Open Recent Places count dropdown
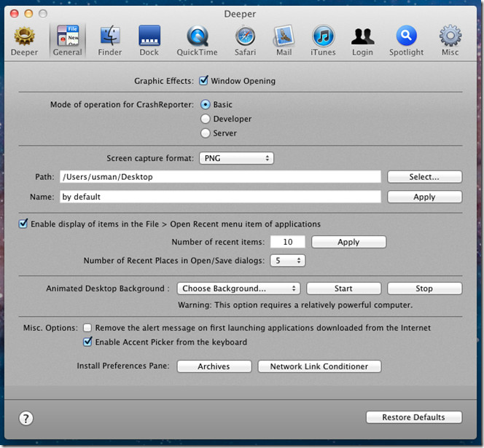The height and width of the screenshot is (448, 484). pyautogui.click(x=288, y=261)
